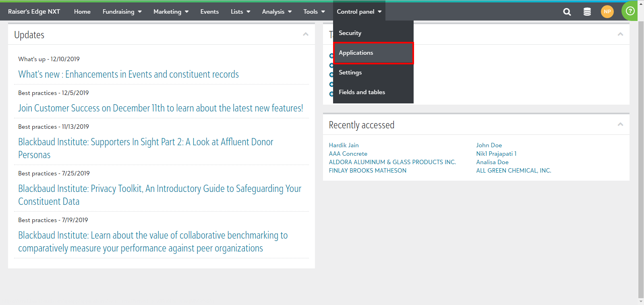Collapse the Recently accessed panel
Viewport: 644px width, 305px height.
point(620,124)
